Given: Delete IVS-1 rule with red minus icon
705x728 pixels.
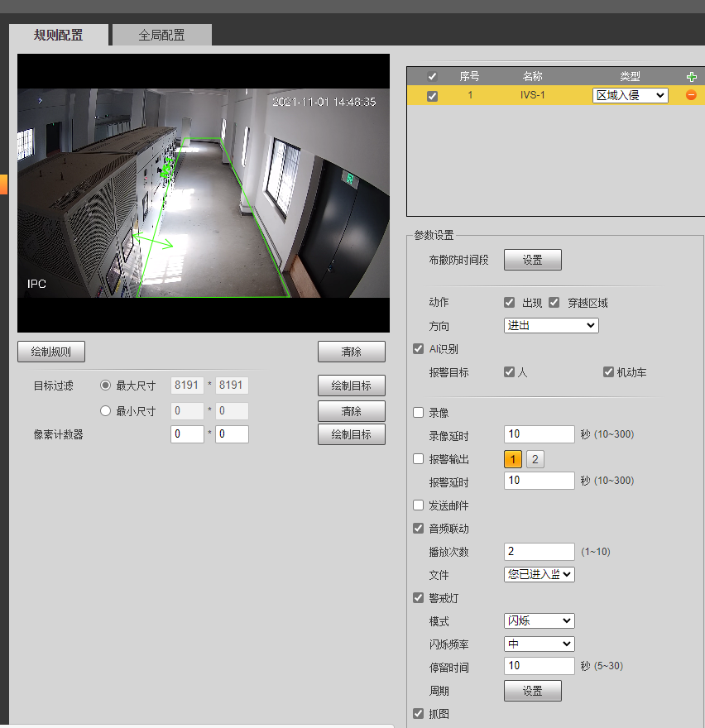Looking at the screenshot, I should pyautogui.click(x=691, y=95).
